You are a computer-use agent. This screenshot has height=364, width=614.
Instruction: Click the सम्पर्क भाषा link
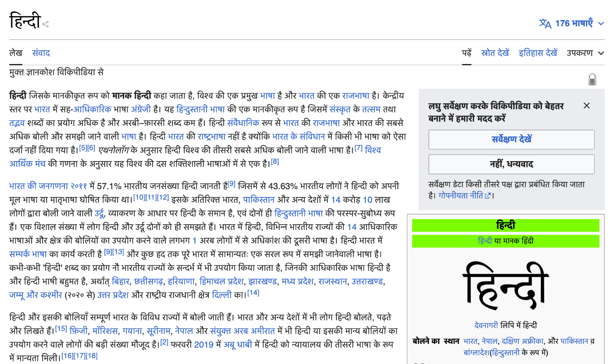tap(28, 254)
